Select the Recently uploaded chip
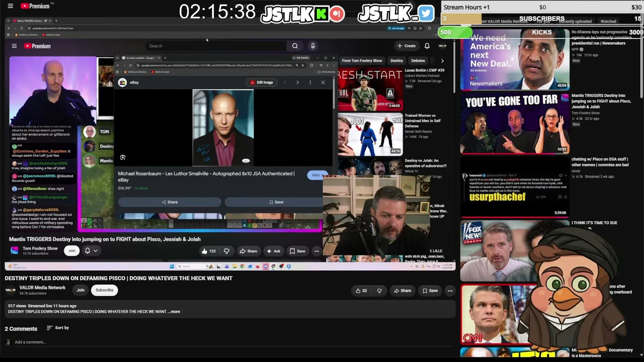The image size is (644, 362). (x=575, y=22)
